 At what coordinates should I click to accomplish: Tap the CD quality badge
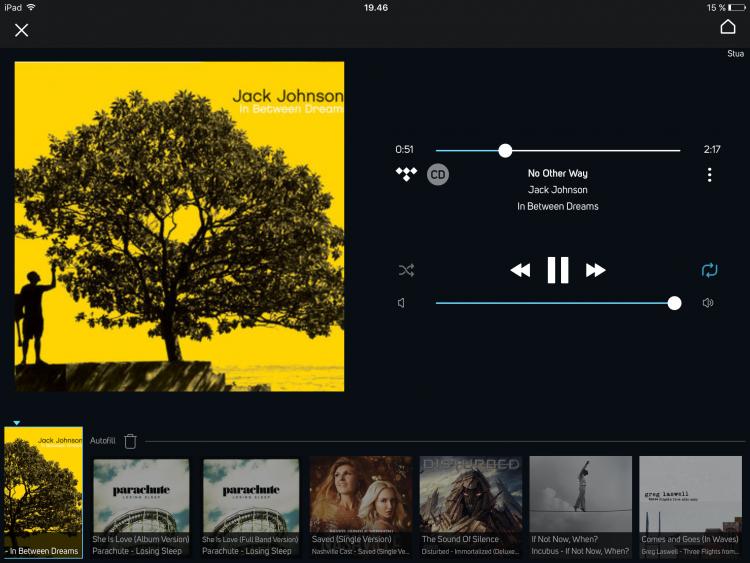click(x=438, y=175)
